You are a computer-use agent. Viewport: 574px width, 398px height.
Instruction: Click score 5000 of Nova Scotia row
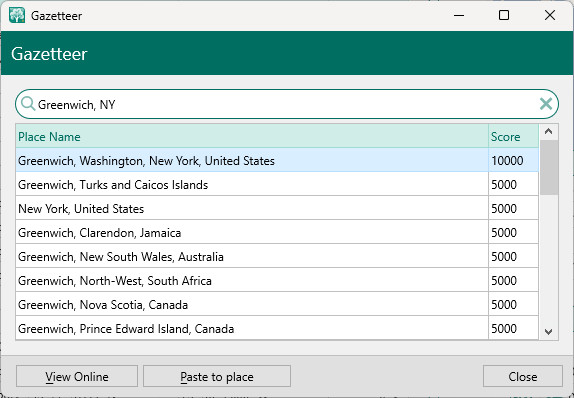pyautogui.click(x=513, y=304)
